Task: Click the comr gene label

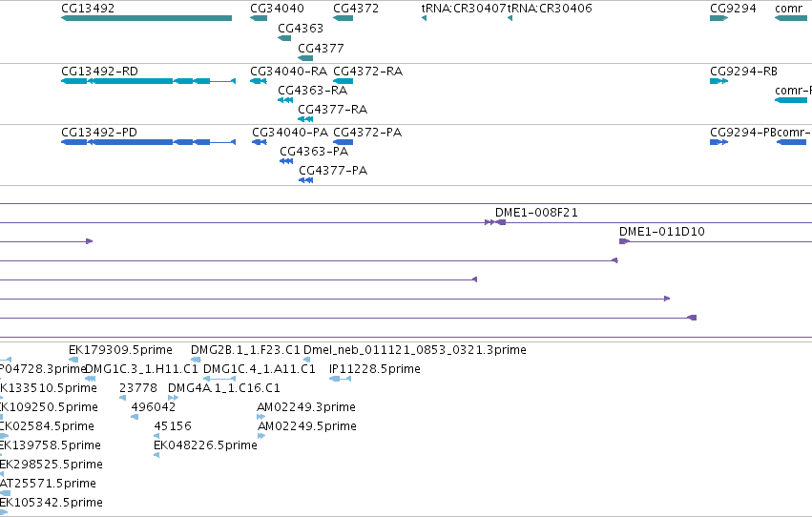Action: point(788,9)
